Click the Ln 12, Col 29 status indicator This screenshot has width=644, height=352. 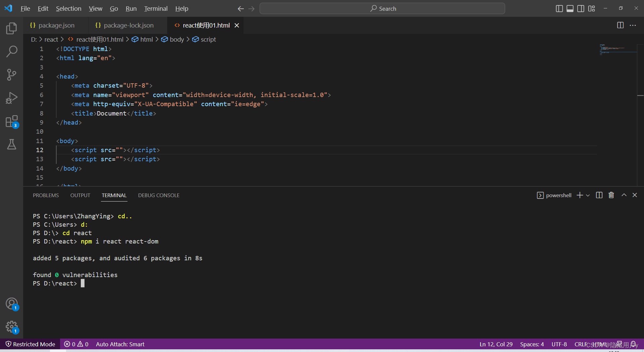pos(496,344)
